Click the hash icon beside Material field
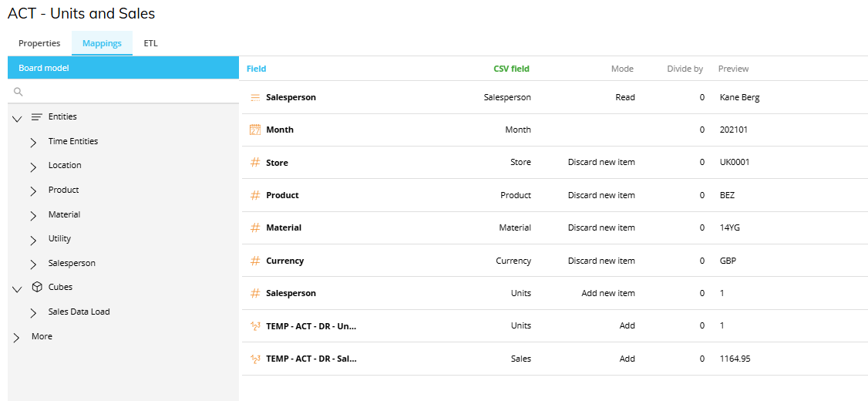This screenshot has height=401, width=868. pyautogui.click(x=255, y=227)
